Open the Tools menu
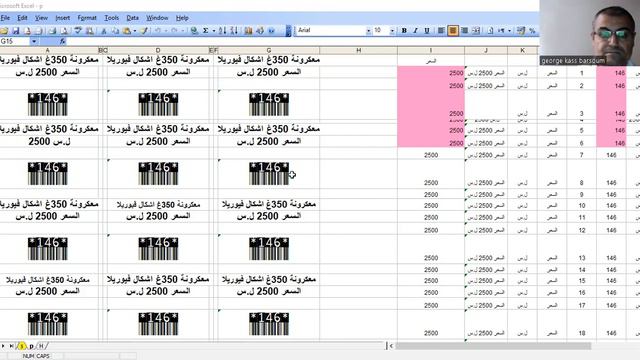 pos(111,18)
